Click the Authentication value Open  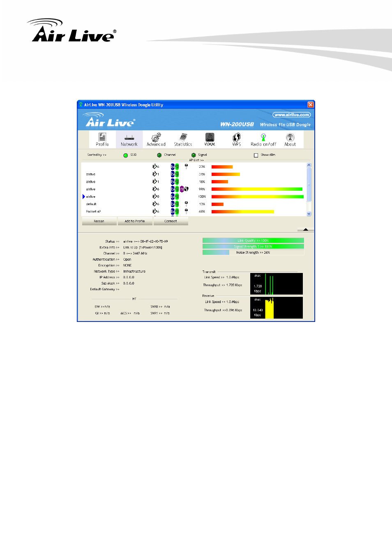127,259
